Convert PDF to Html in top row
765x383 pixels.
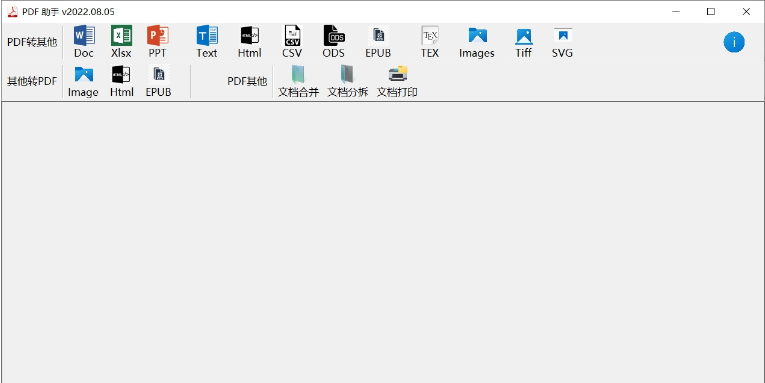(250, 42)
